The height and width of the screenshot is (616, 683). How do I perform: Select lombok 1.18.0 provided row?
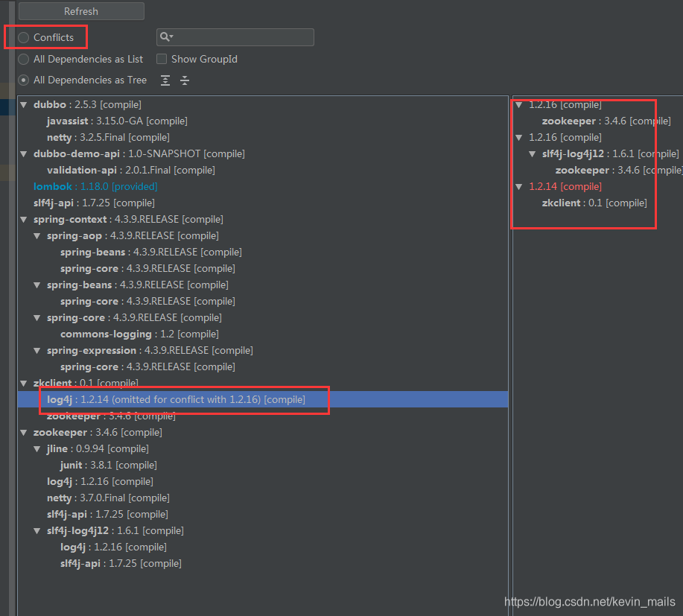pos(95,186)
